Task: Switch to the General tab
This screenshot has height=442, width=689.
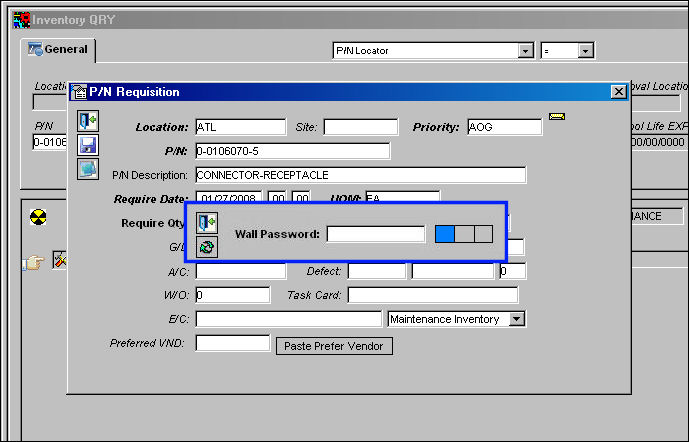Action: pyautogui.click(x=58, y=49)
